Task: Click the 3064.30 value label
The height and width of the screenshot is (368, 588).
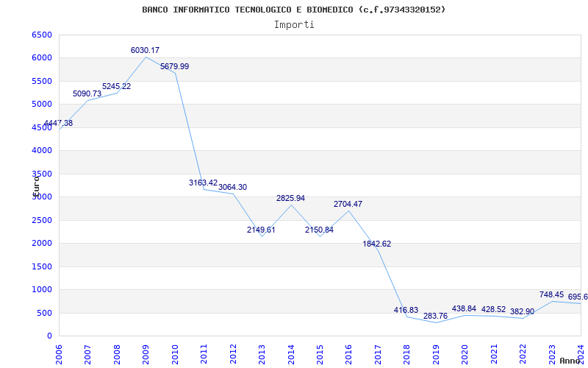Action: (232, 188)
